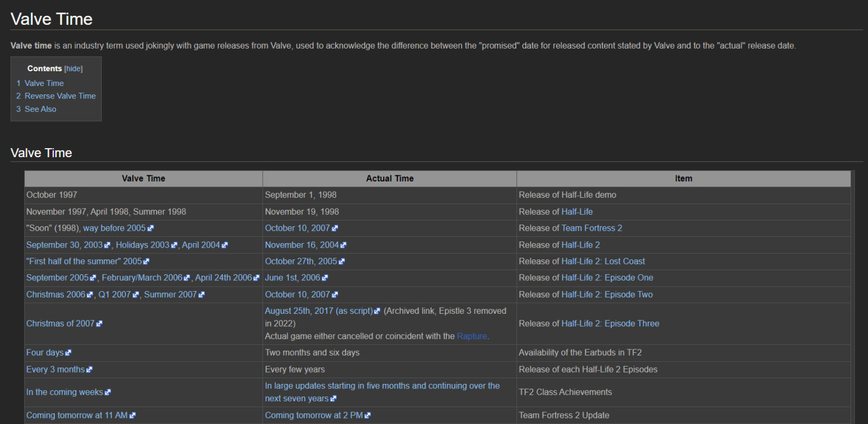Click external icon after 'Four days'
868x424 pixels.
[x=68, y=353]
